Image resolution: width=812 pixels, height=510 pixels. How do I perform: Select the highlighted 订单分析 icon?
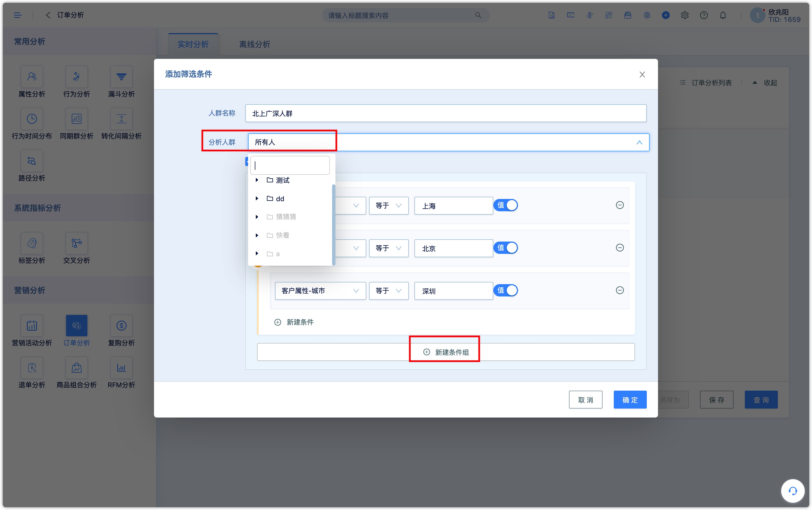[x=76, y=326]
